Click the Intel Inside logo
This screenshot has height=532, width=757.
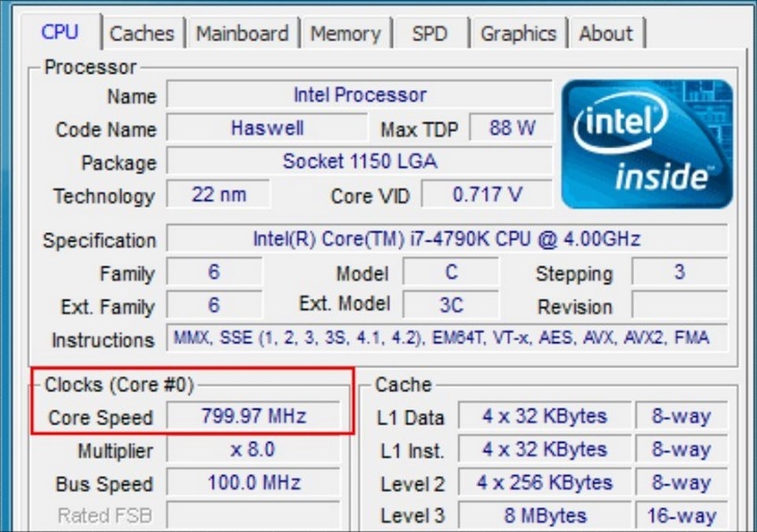click(x=647, y=143)
